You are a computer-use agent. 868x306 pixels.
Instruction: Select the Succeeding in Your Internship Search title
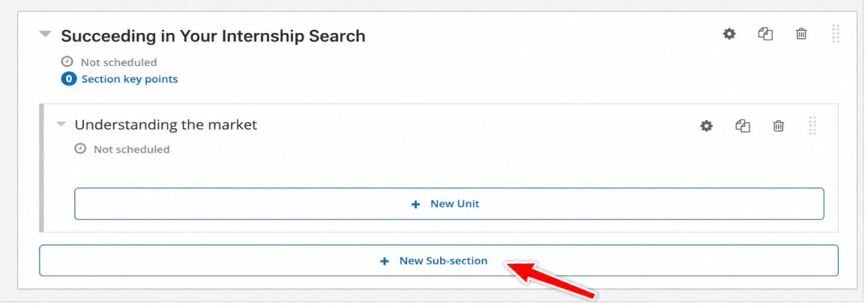click(x=213, y=36)
